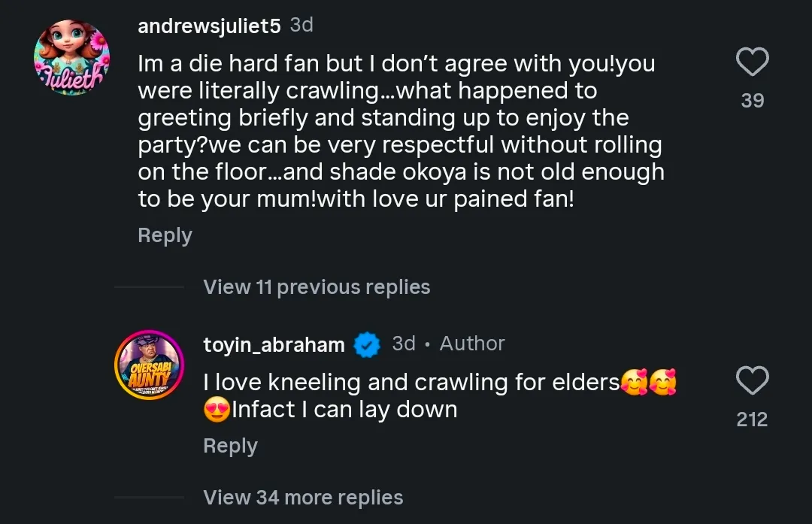View the 39 likes count on first comment

coord(752,101)
